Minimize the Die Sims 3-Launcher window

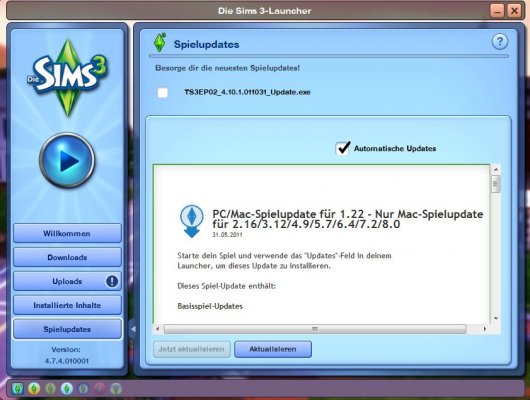click(497, 11)
